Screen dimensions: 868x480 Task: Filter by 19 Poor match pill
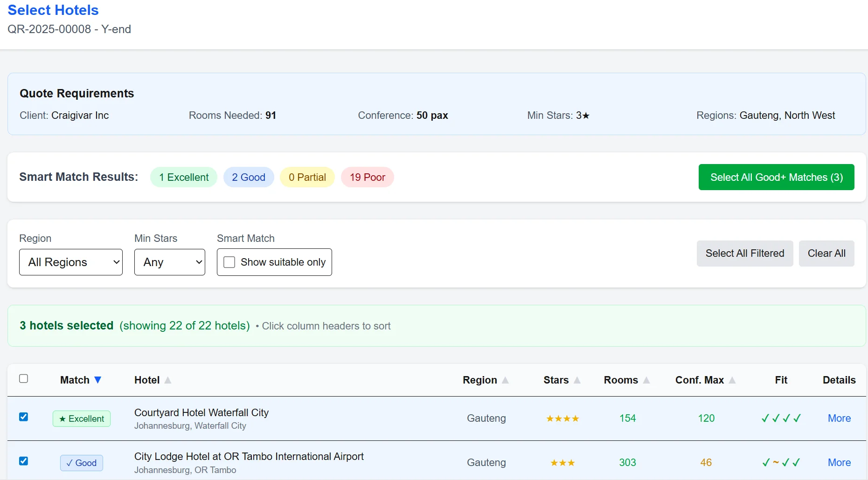click(368, 177)
